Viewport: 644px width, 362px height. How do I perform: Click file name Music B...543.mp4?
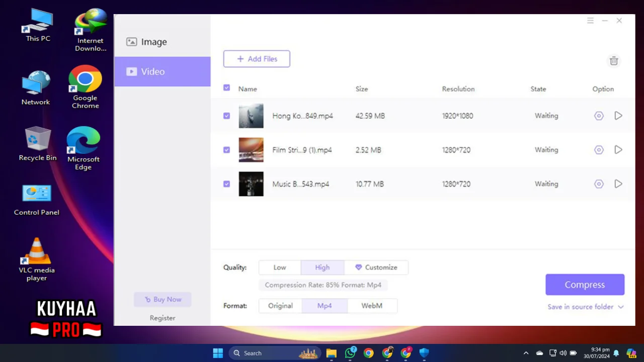pos(300,184)
